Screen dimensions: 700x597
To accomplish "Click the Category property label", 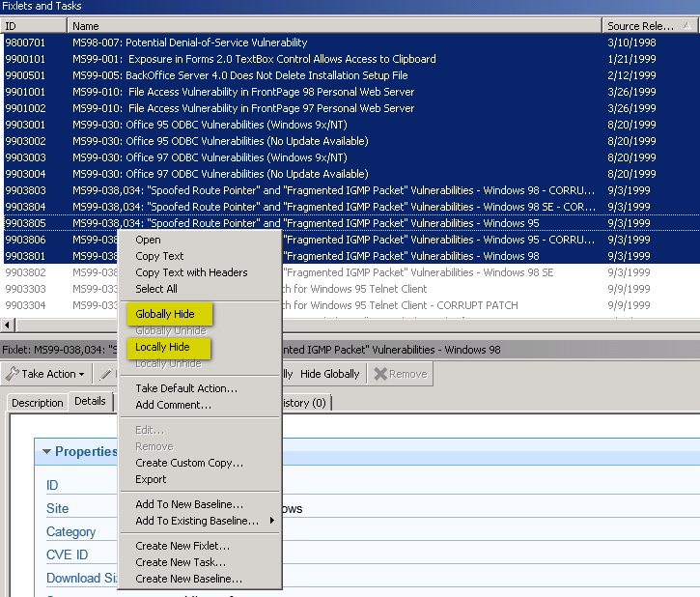I will pyautogui.click(x=71, y=532).
